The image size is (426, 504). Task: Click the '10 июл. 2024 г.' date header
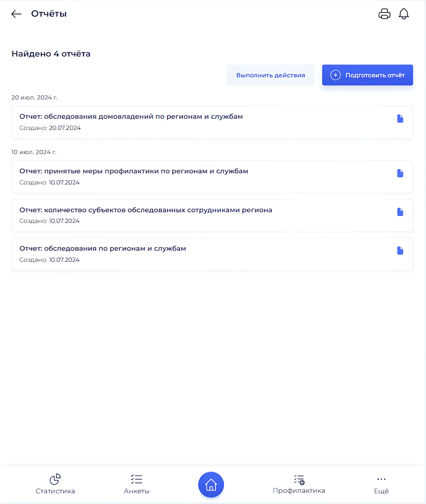click(34, 152)
